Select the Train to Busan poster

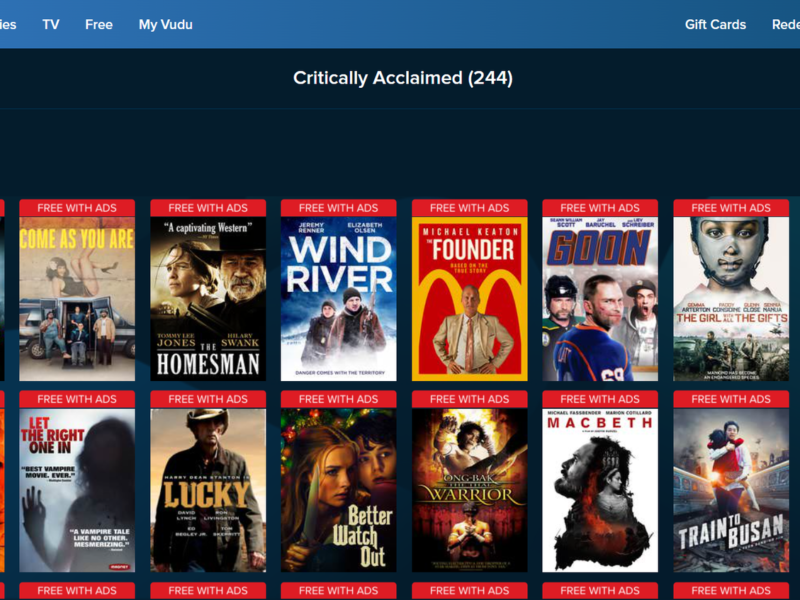[x=731, y=490]
